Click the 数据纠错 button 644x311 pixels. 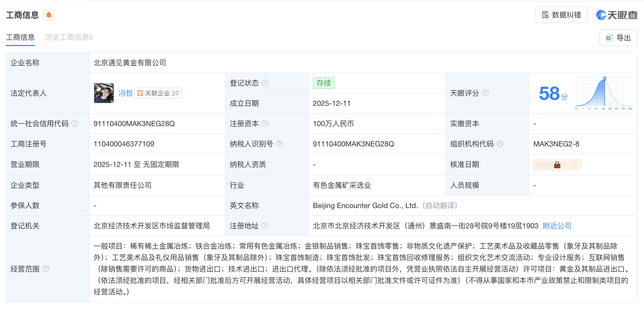561,15
